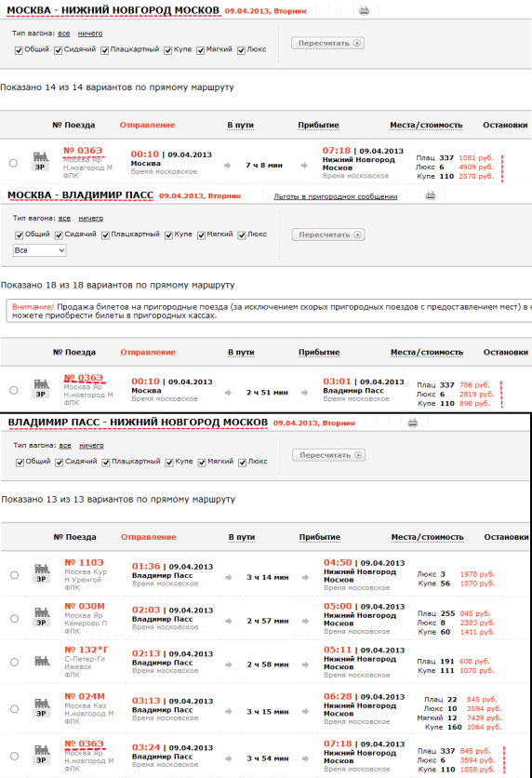532x778 pixels.
Task: Open Льготы в пригородном сообщении link
Action: 336,196
